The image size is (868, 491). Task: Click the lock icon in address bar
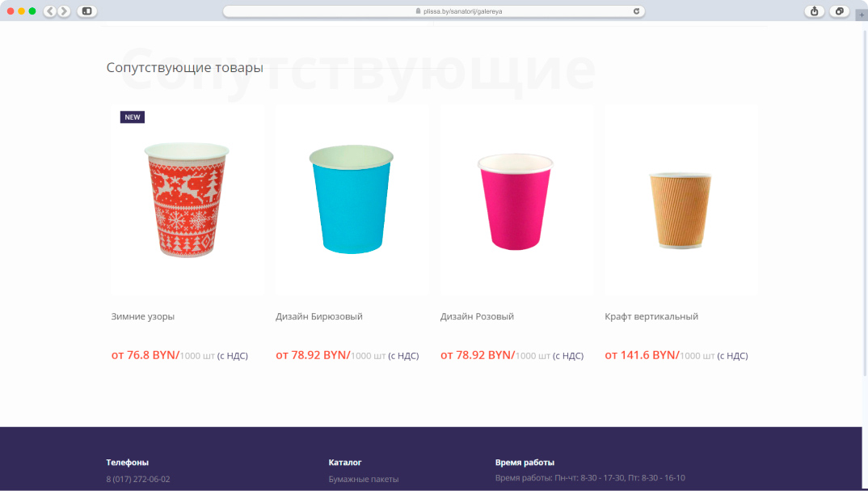pyautogui.click(x=418, y=11)
